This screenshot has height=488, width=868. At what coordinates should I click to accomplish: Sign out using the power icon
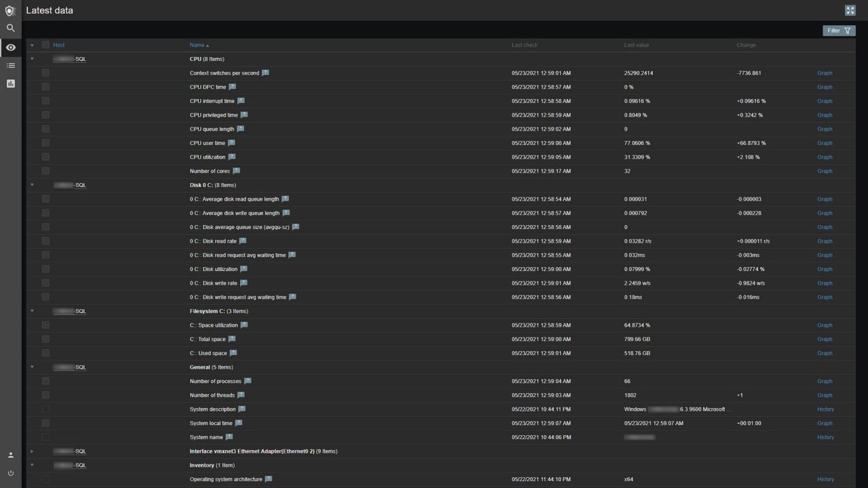[10, 474]
